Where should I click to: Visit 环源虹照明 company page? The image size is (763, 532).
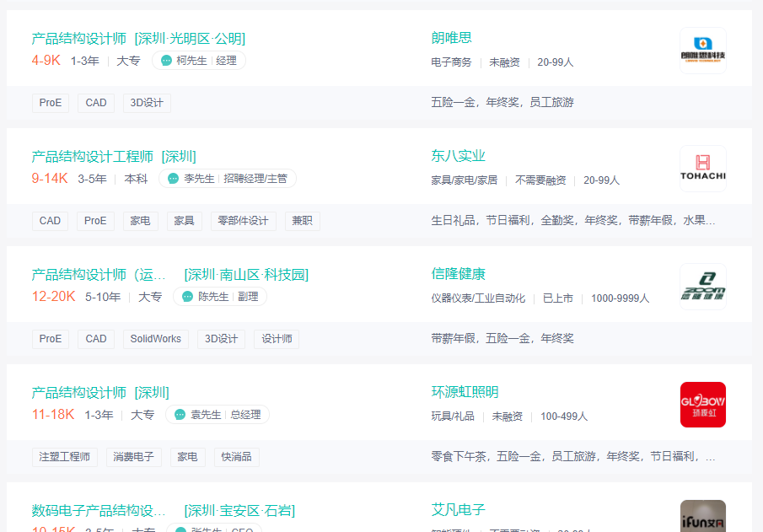465,392
